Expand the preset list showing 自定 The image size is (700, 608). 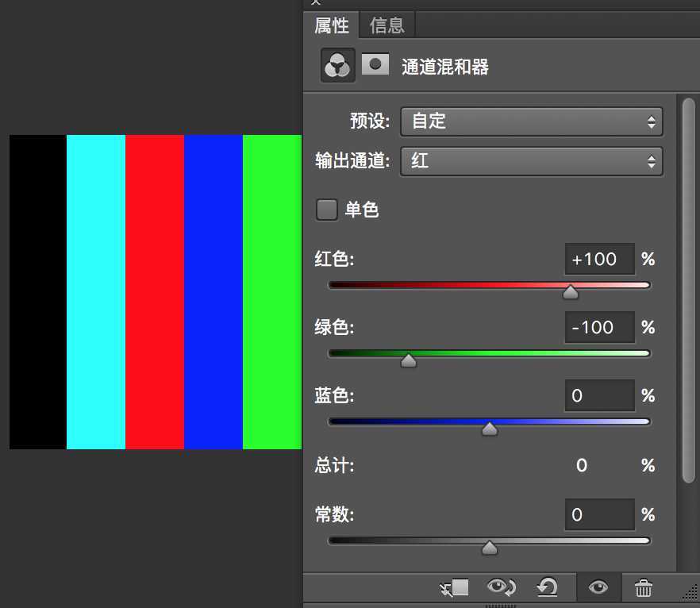click(x=531, y=121)
